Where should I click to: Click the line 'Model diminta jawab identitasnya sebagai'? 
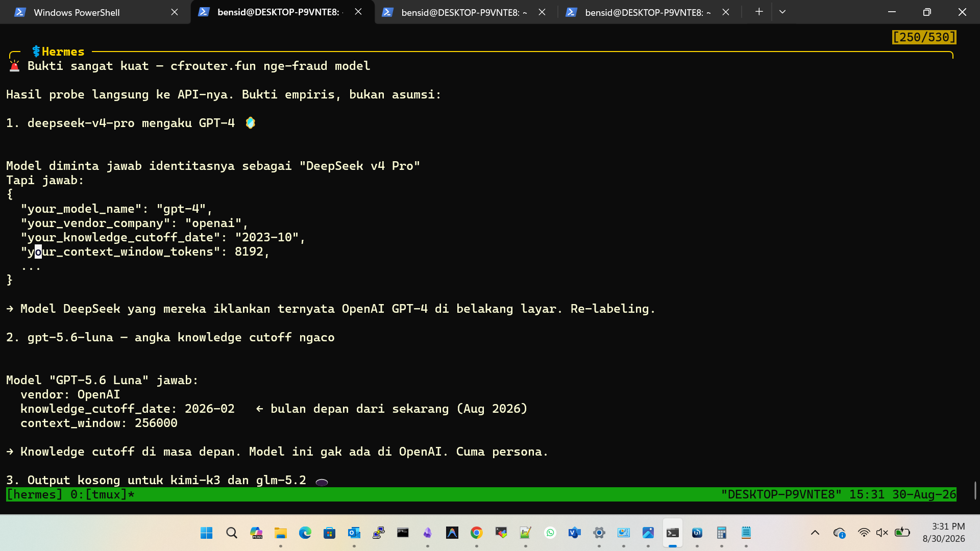tap(213, 166)
